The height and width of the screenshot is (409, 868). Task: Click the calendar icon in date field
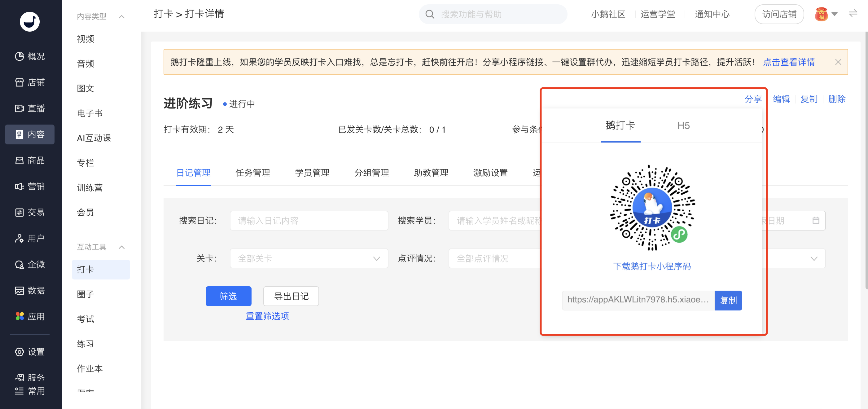815,220
